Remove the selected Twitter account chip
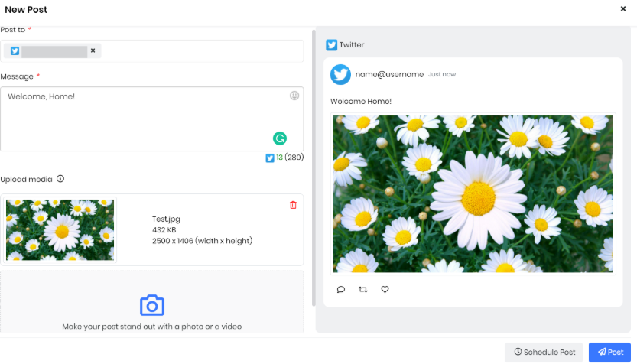 coord(93,50)
